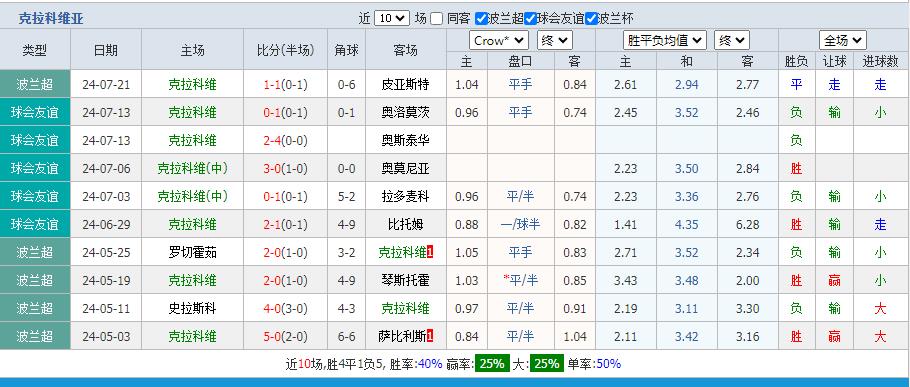Click the 进球数 column header
The height and width of the screenshot is (387, 910).
[880, 62]
